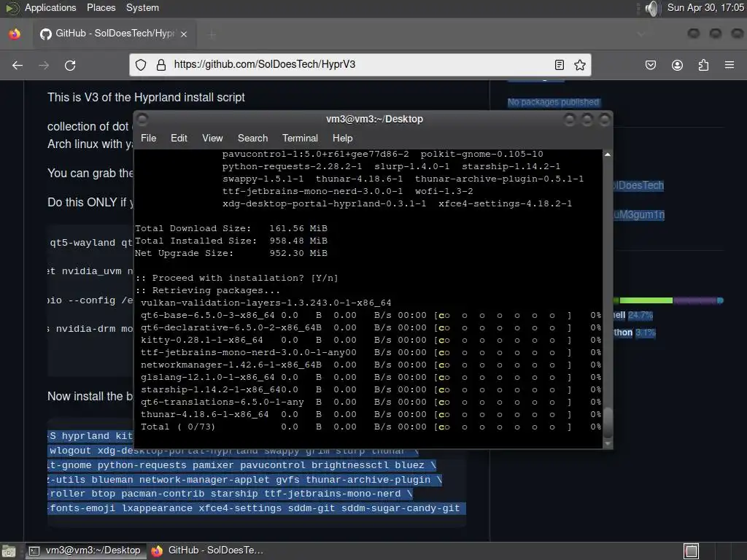This screenshot has width=747, height=560.
Task: Open the terminal Search menu
Action: 252,138
